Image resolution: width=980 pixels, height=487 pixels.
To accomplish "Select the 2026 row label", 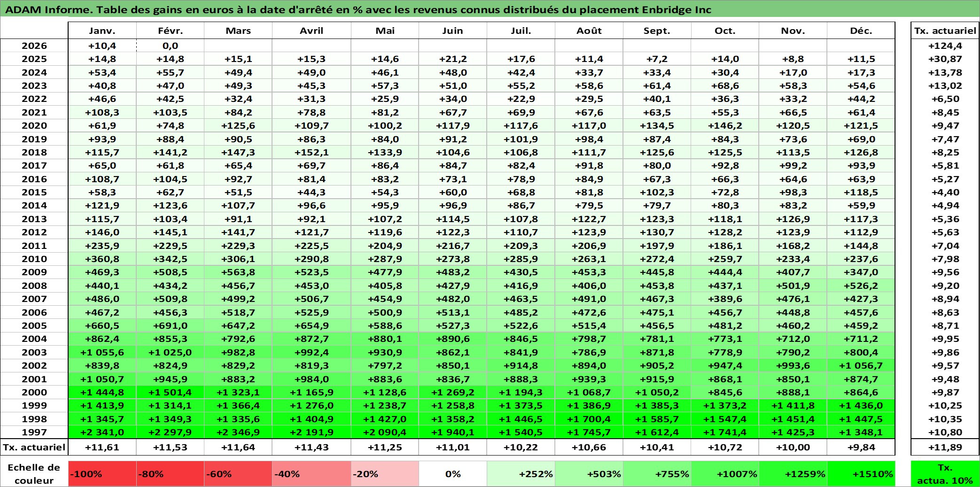I will [34, 46].
